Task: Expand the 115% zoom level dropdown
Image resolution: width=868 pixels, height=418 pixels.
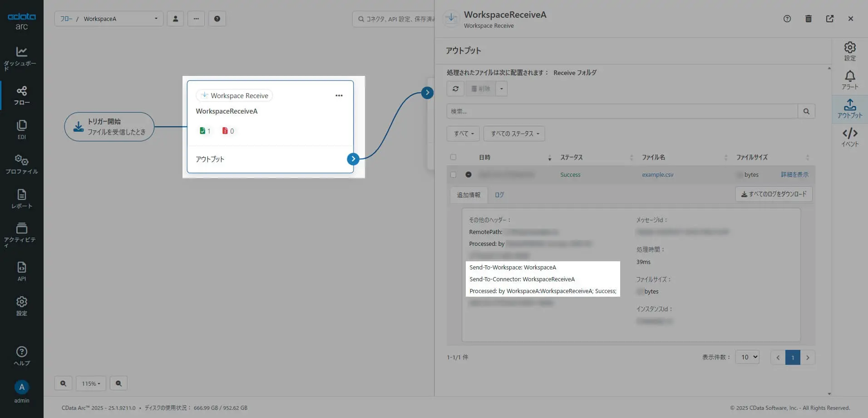Action: [x=91, y=383]
